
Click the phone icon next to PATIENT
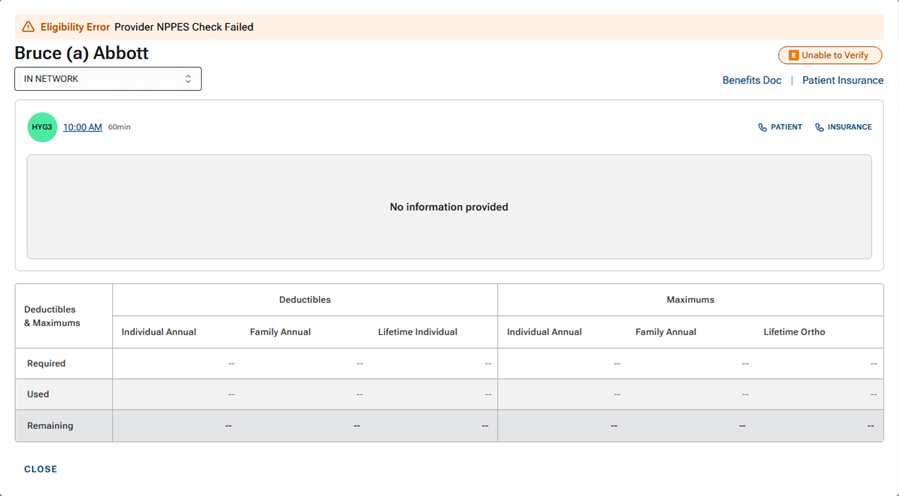pyautogui.click(x=763, y=127)
